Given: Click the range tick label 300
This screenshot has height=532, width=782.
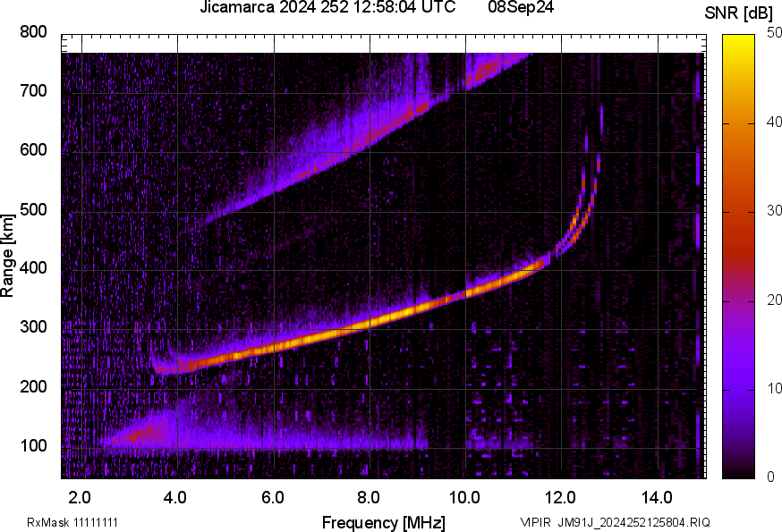Looking at the screenshot, I should pos(33,327).
